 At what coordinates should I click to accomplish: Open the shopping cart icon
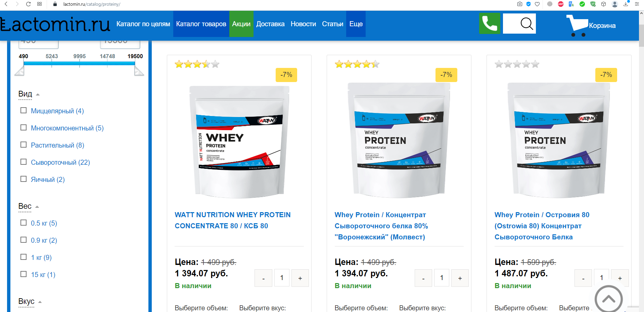(578, 25)
